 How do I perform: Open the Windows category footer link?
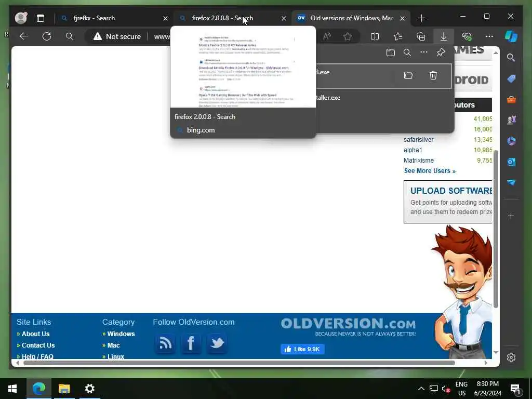pyautogui.click(x=121, y=334)
